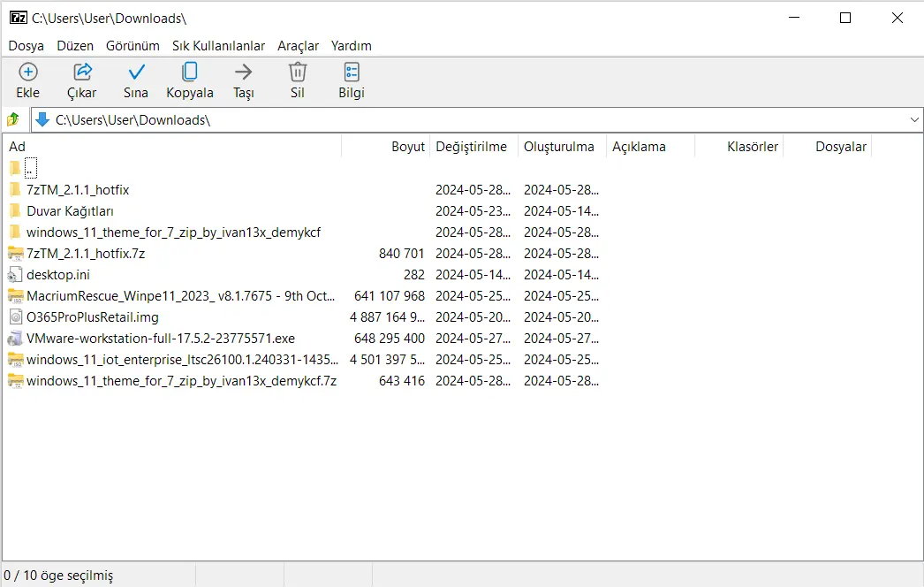Click the Ekle (add) plus icon
Image resolution: width=924 pixels, height=587 pixels.
pos(28,72)
